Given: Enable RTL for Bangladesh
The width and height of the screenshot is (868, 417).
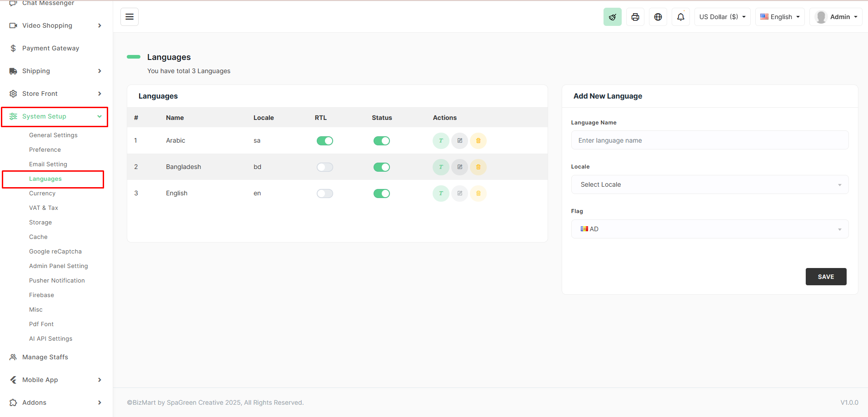Looking at the screenshot, I should tap(324, 167).
